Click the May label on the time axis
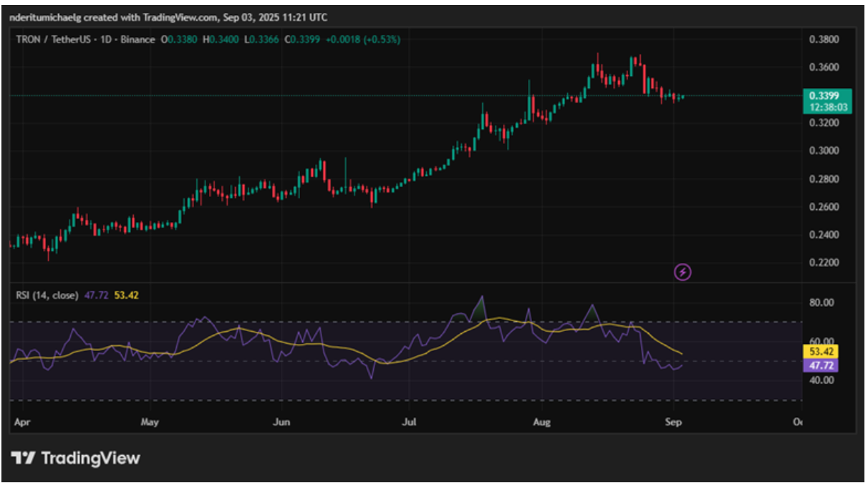Image resolution: width=868 pixels, height=483 pixels. (149, 422)
